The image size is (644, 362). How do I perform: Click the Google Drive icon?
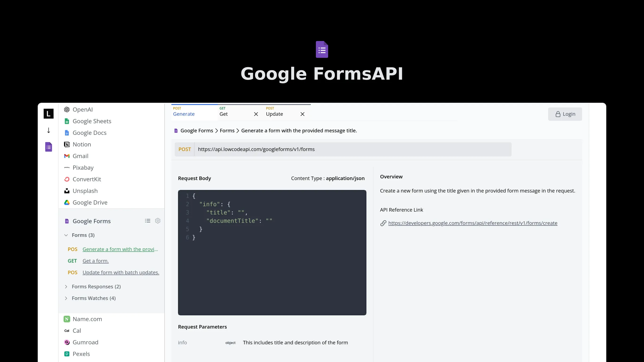66,202
